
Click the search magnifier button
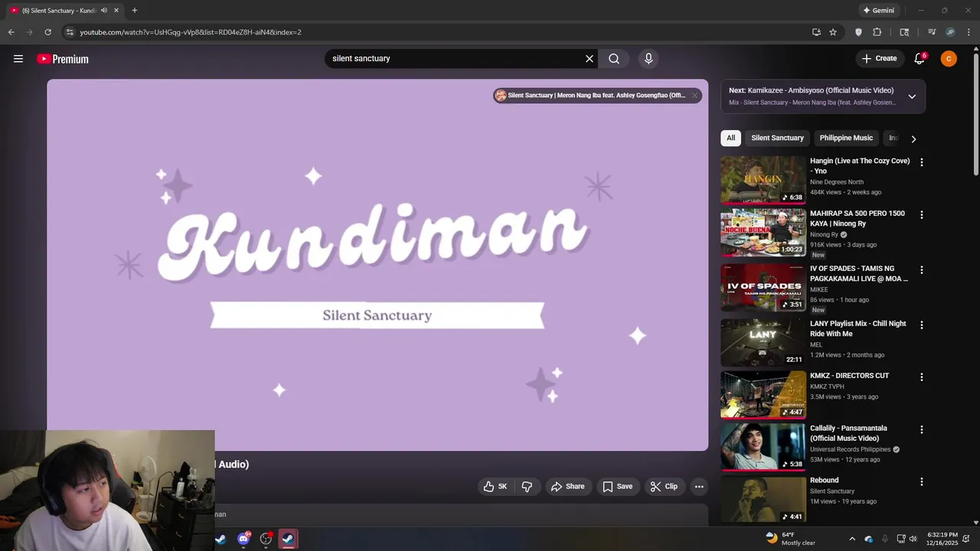[x=614, y=59]
